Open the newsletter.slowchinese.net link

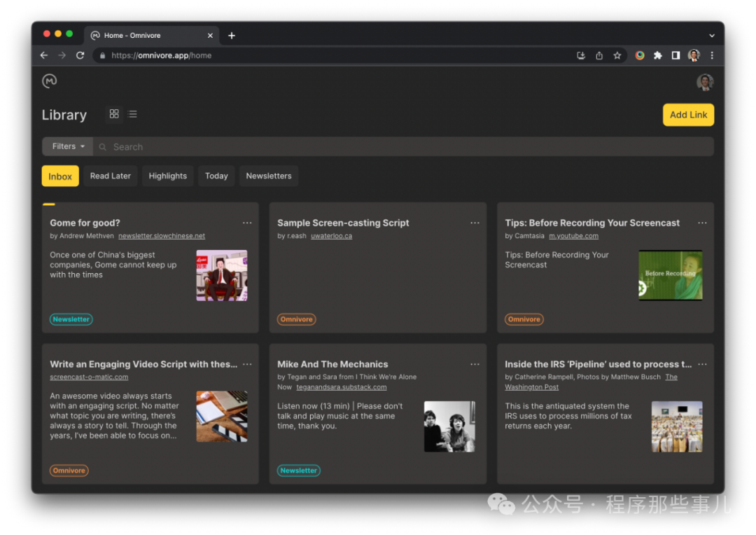(162, 236)
